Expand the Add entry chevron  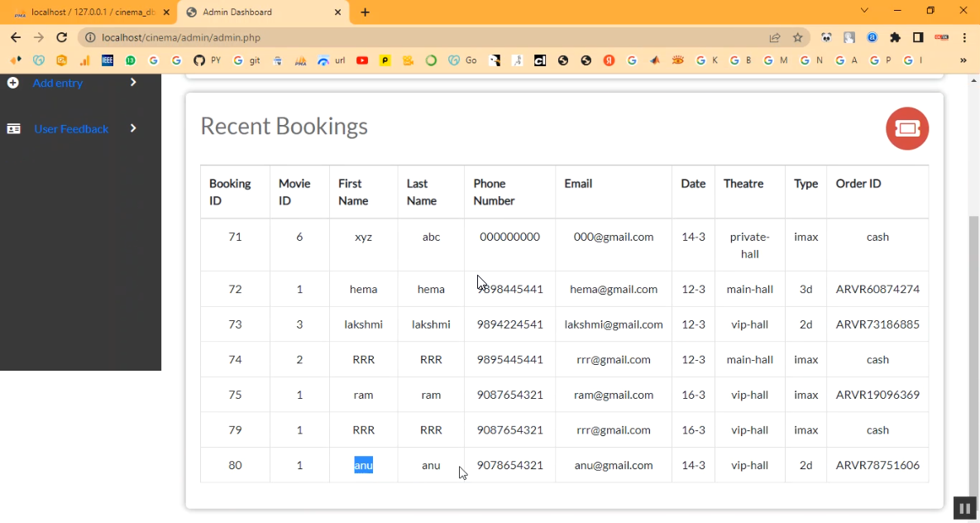click(x=133, y=82)
